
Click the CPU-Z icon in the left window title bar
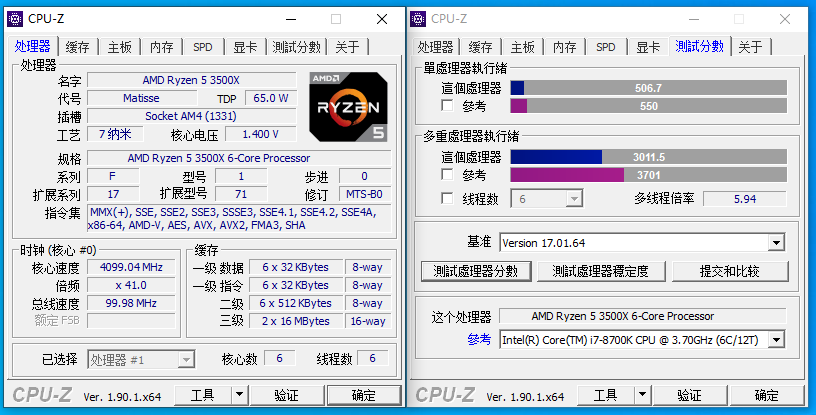(x=15, y=18)
